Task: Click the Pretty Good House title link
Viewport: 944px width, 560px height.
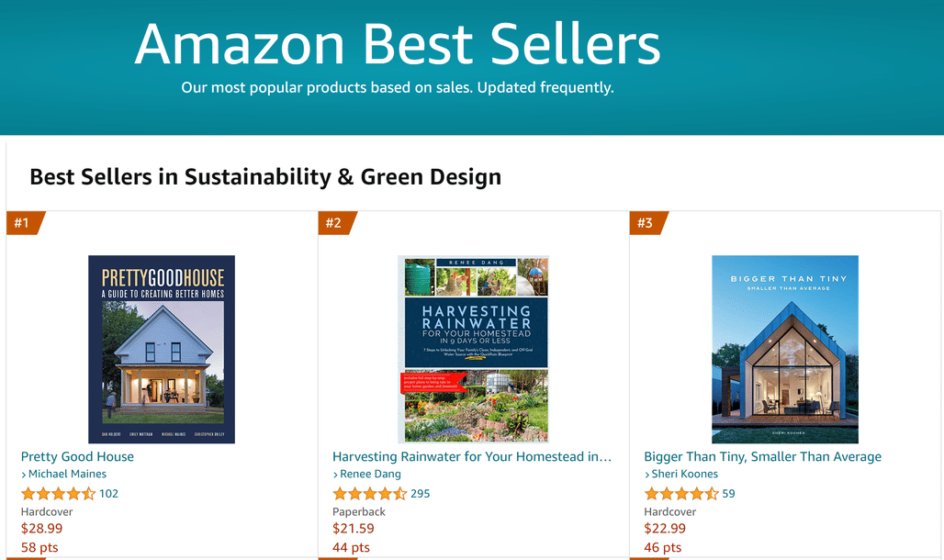Action: click(x=77, y=456)
